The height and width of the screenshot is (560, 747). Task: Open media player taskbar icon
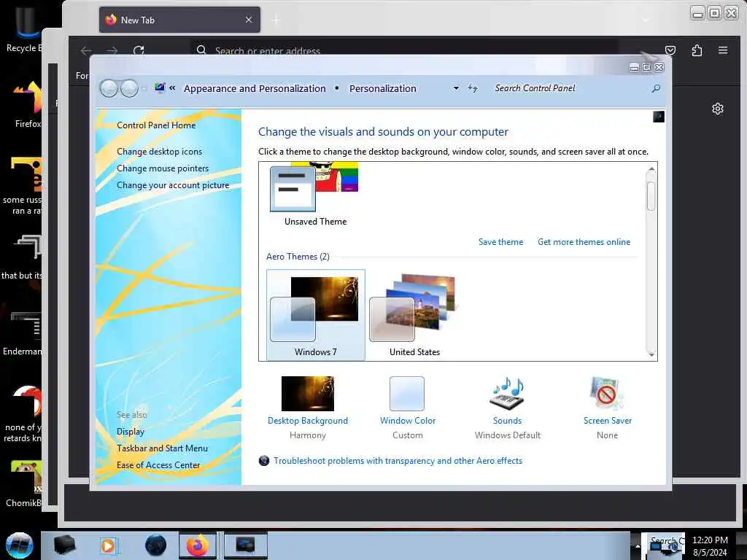click(x=109, y=545)
